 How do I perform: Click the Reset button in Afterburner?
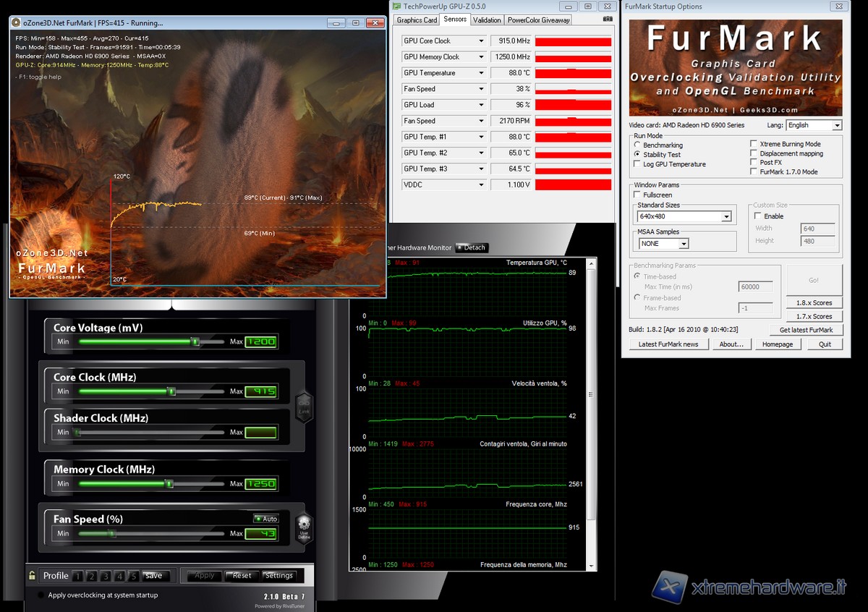tap(242, 576)
